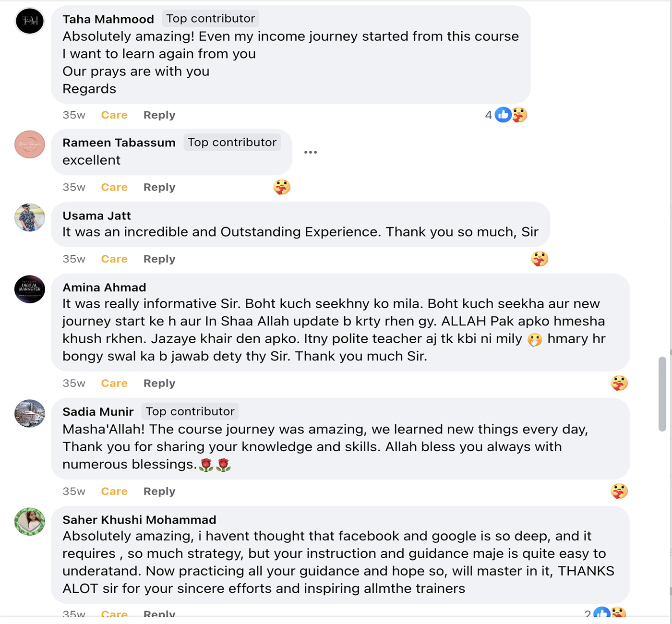Screen dimensions: 672x624
Task: Open reactions count on Taha Mahmood's comment
Action: point(489,115)
